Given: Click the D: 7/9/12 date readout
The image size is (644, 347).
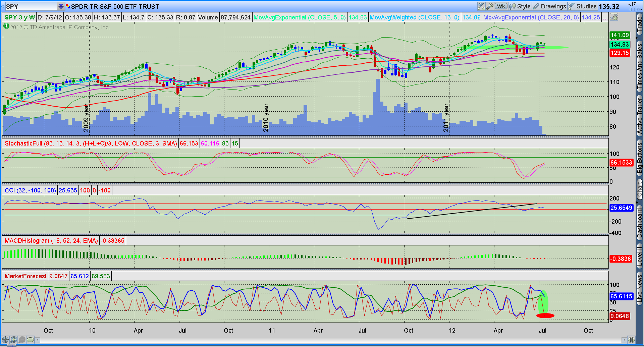Looking at the screenshot, I should click(x=50, y=17).
